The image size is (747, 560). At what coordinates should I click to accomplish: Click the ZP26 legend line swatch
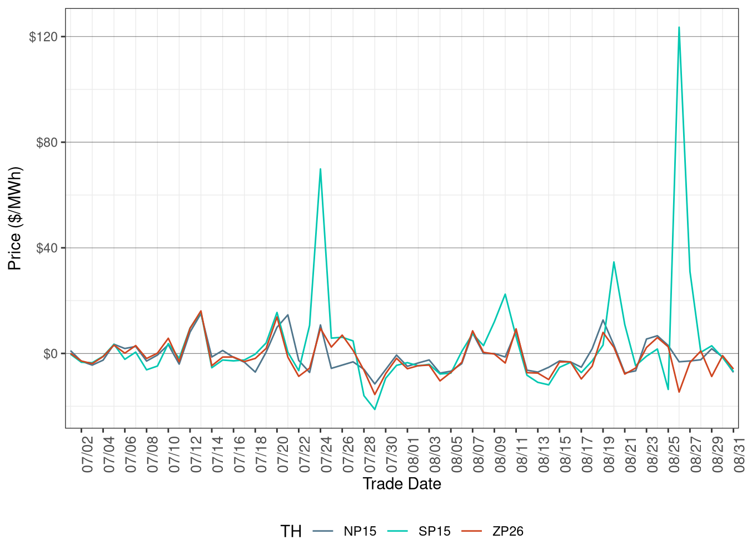472,531
